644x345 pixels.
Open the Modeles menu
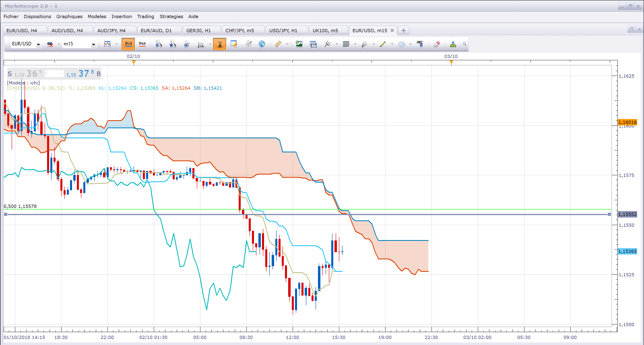(97, 16)
